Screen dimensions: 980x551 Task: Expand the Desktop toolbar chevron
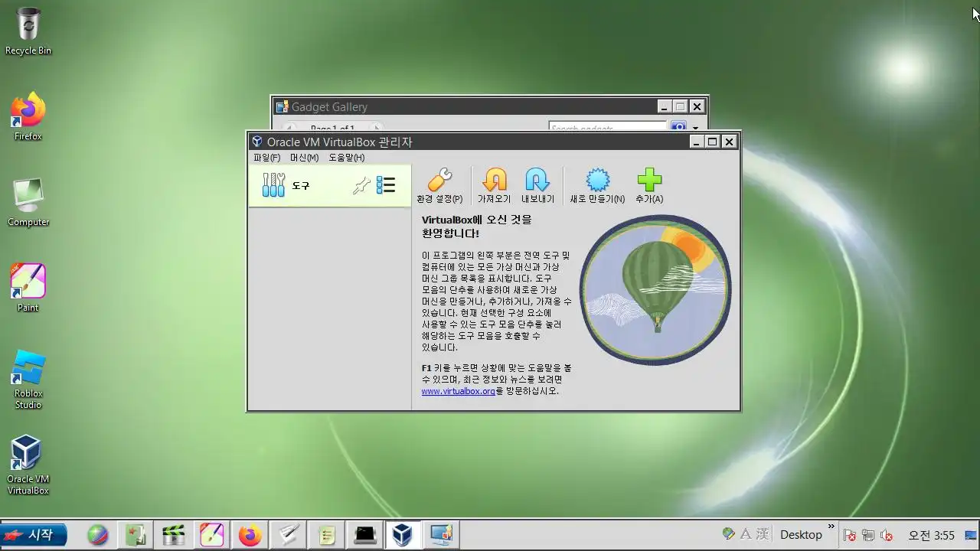click(x=831, y=527)
